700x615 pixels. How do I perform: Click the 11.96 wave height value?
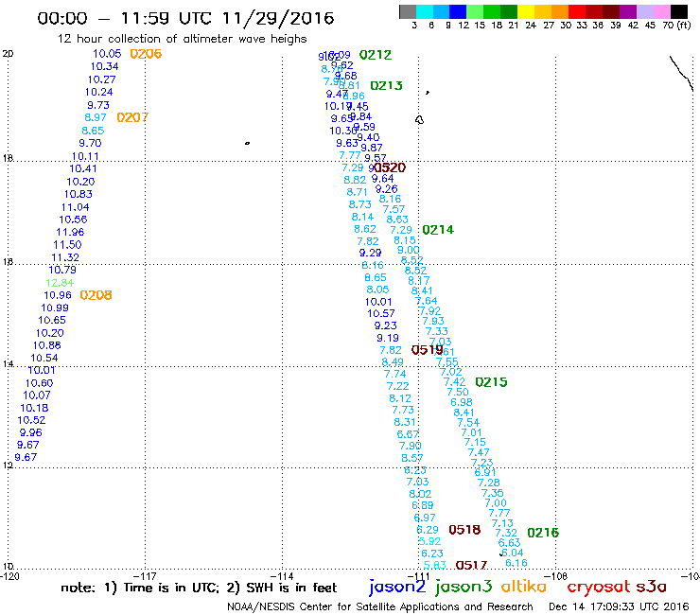[x=70, y=232]
